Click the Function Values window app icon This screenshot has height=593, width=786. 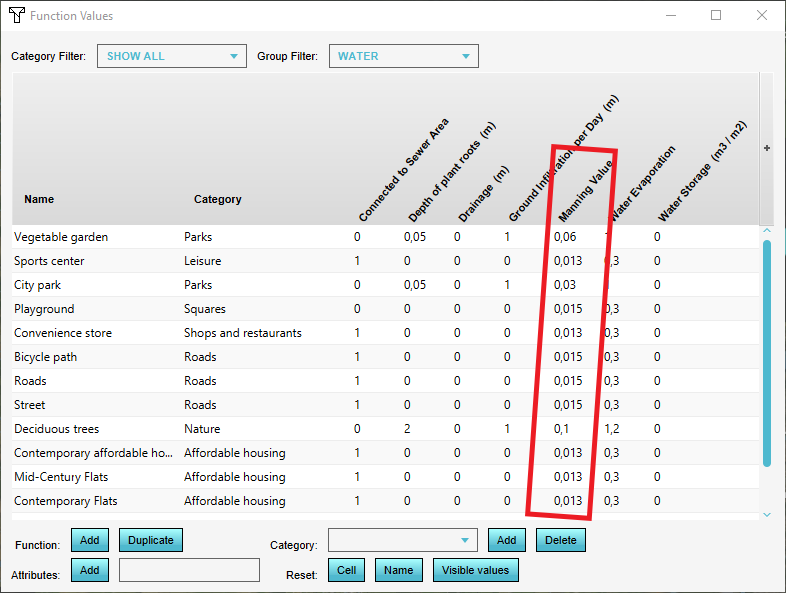pyautogui.click(x=16, y=16)
